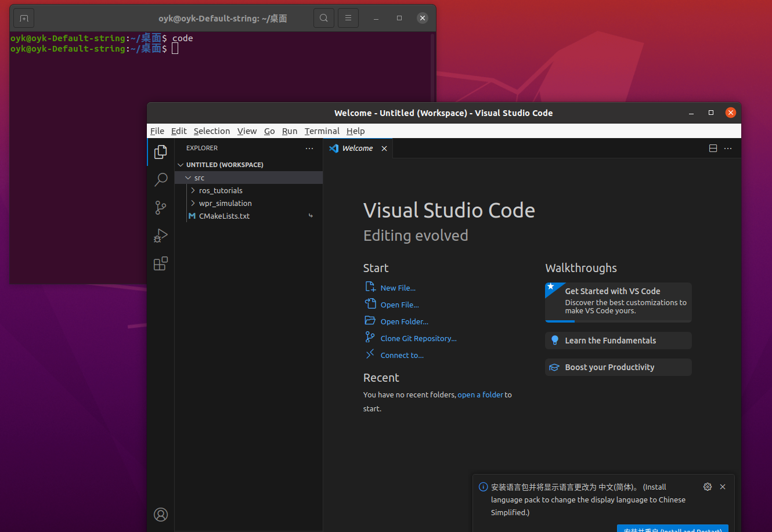Click the Clone Git Repository icon
772x532 pixels.
click(x=370, y=338)
